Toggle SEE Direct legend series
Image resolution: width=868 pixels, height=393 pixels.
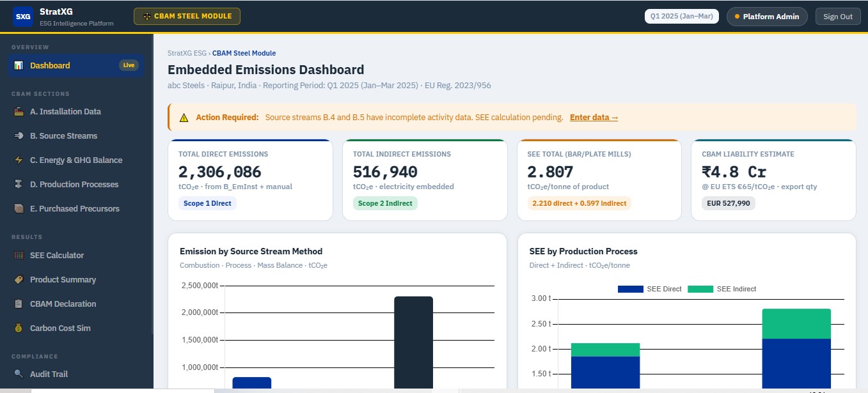tap(649, 289)
